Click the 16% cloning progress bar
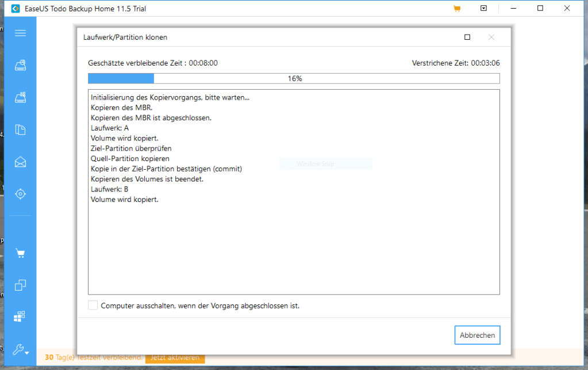The width and height of the screenshot is (588, 370). click(x=294, y=78)
